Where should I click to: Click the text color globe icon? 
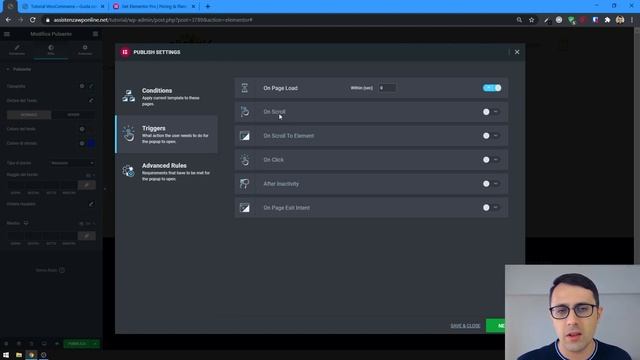[82, 129]
